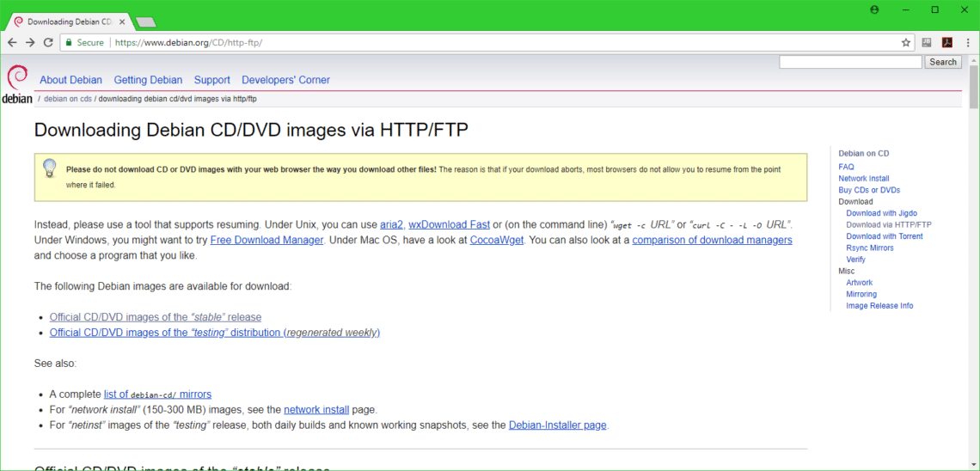Open Mirroring sidebar link
Image resolution: width=980 pixels, height=471 pixels.
coord(861,294)
